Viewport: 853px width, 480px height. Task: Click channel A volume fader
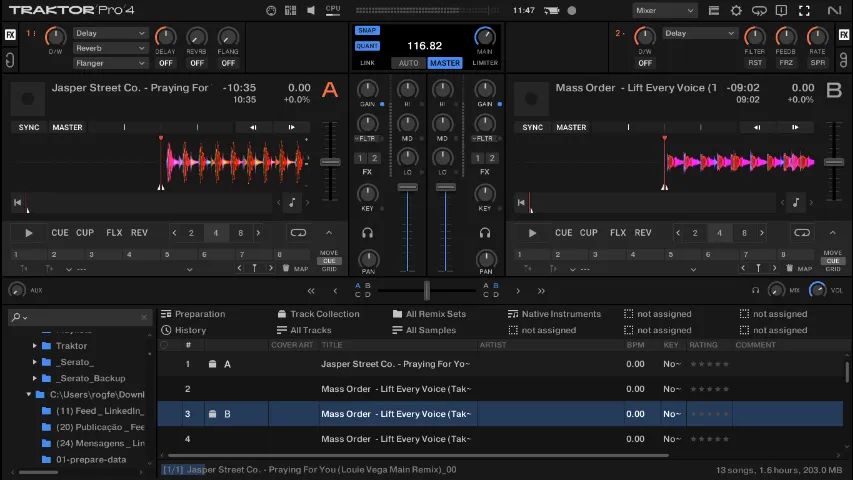407,187
